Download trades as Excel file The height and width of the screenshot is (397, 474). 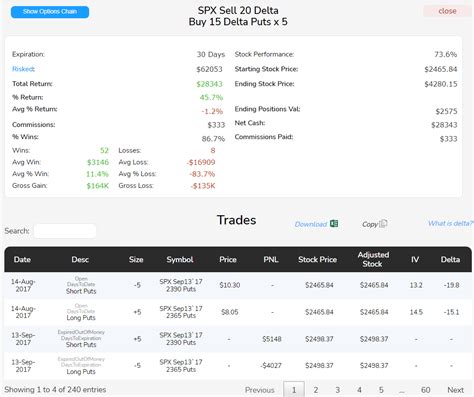click(x=311, y=224)
